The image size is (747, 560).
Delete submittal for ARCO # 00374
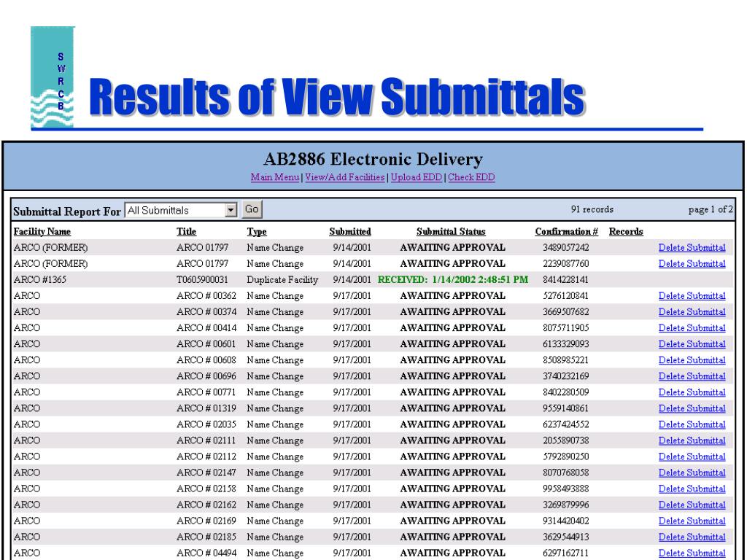tap(692, 312)
